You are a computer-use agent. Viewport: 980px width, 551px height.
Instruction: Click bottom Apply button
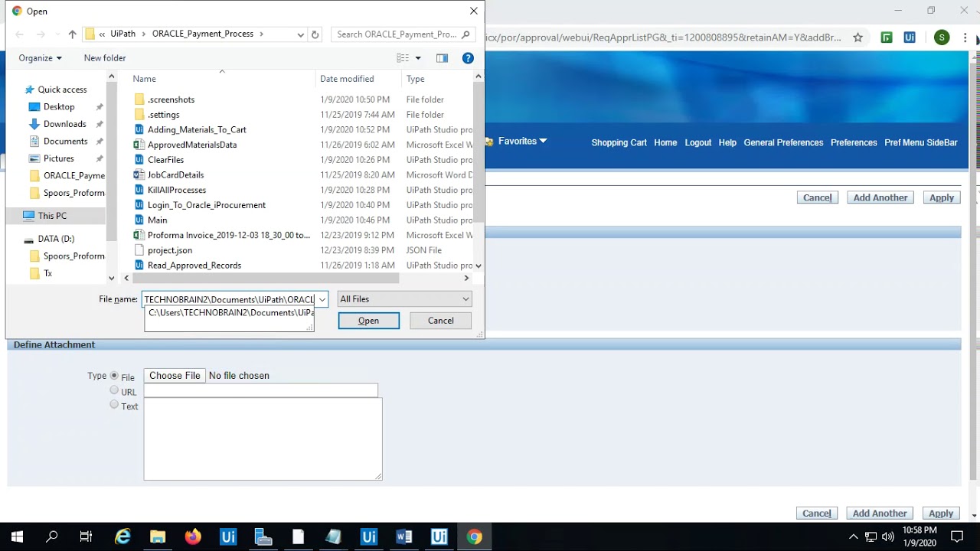point(941,514)
